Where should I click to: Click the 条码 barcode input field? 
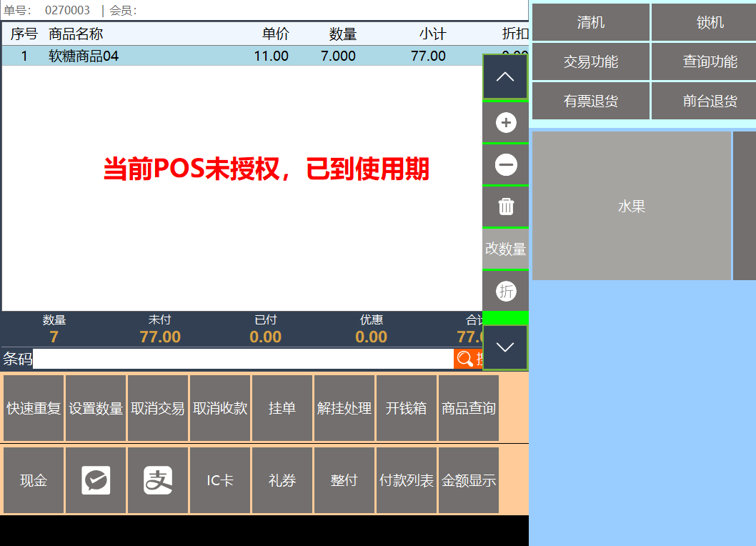tap(243, 359)
